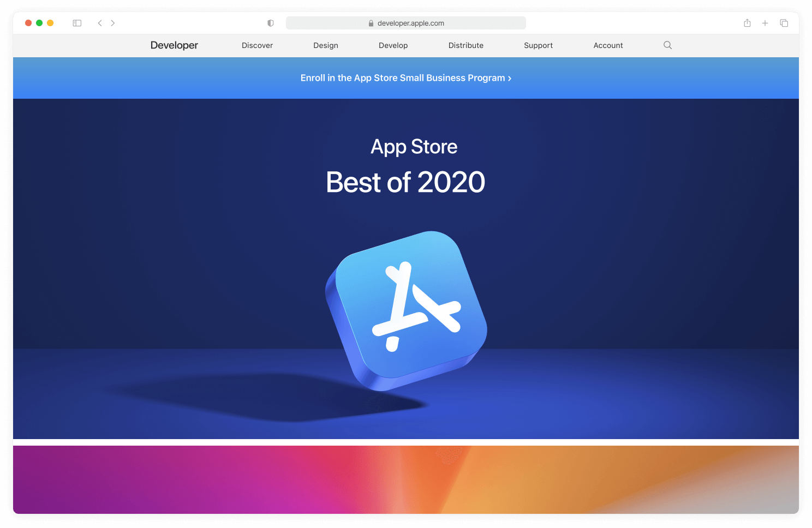This screenshot has width=812, height=528.
Task: Click the developer.apple.com address field
Action: point(406,23)
